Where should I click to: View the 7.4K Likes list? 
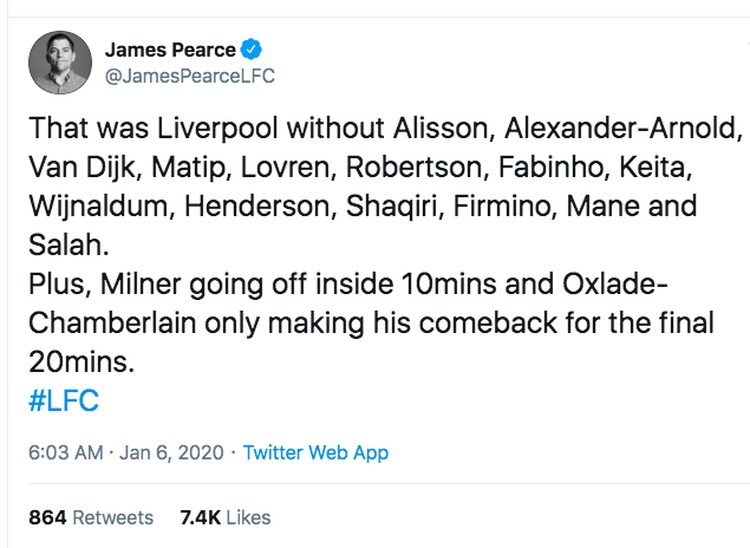coord(225,517)
